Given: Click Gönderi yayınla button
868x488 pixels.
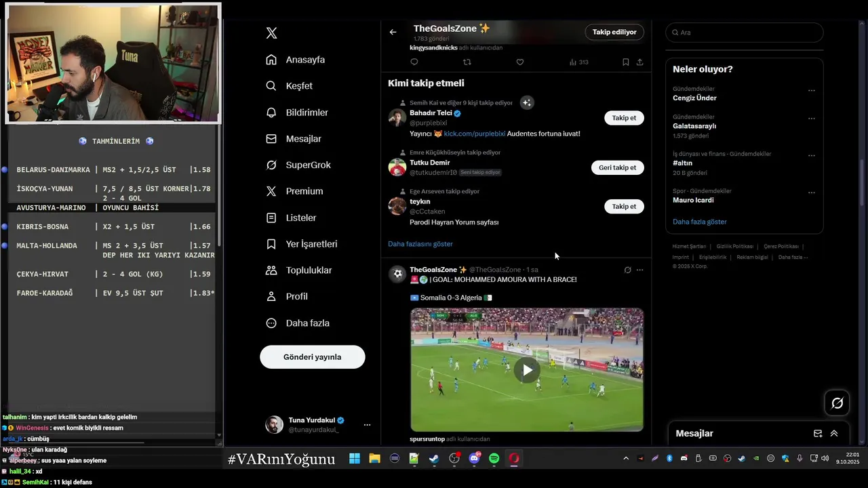Looking at the screenshot, I should [x=313, y=357].
